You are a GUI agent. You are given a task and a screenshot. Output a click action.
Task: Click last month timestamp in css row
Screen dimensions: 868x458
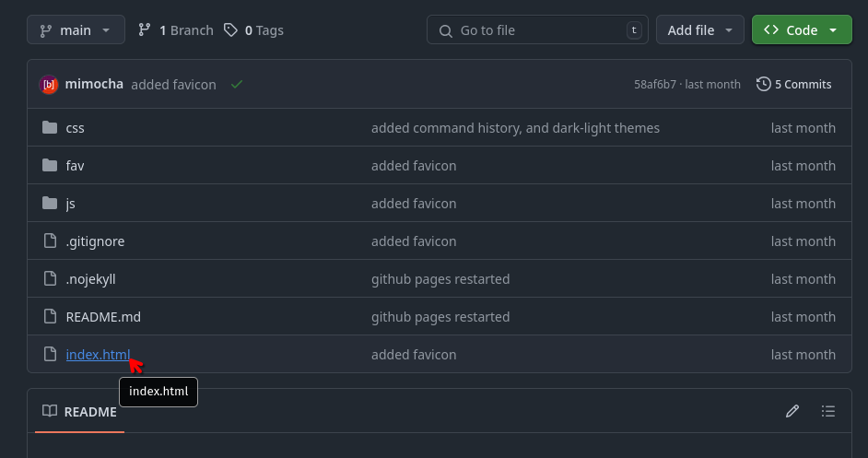point(803,128)
